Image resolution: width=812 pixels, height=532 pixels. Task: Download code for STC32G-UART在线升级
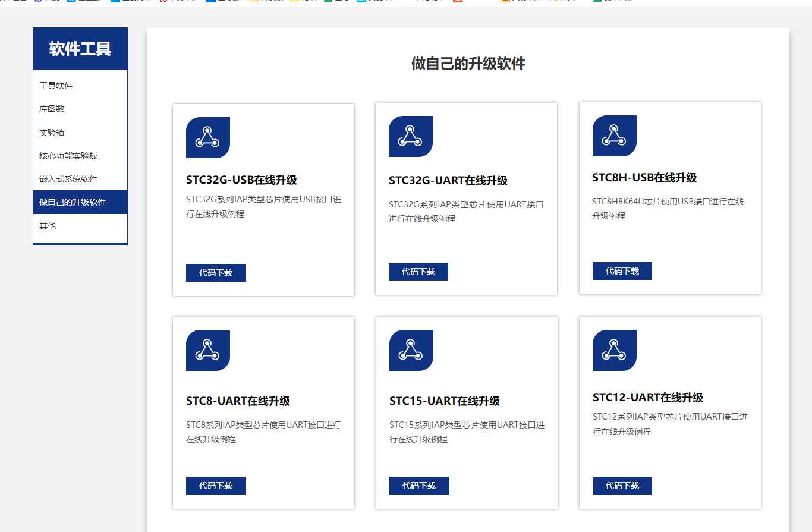tap(418, 272)
